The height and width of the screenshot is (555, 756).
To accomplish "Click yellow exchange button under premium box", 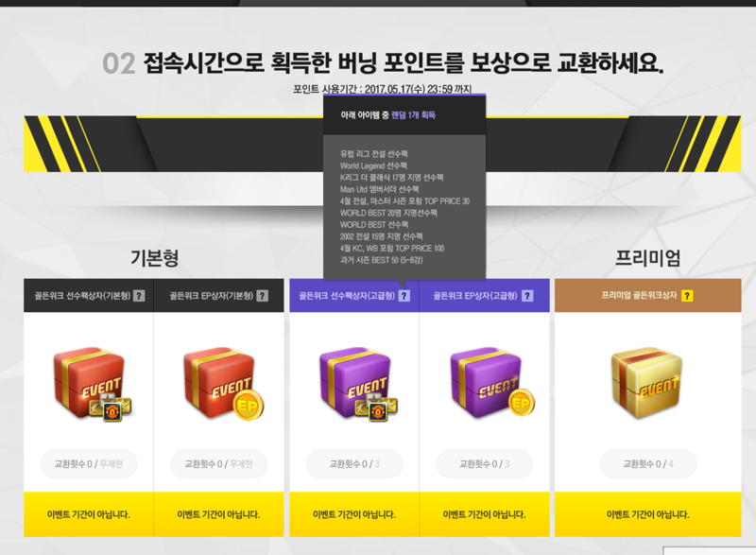I will [x=648, y=514].
